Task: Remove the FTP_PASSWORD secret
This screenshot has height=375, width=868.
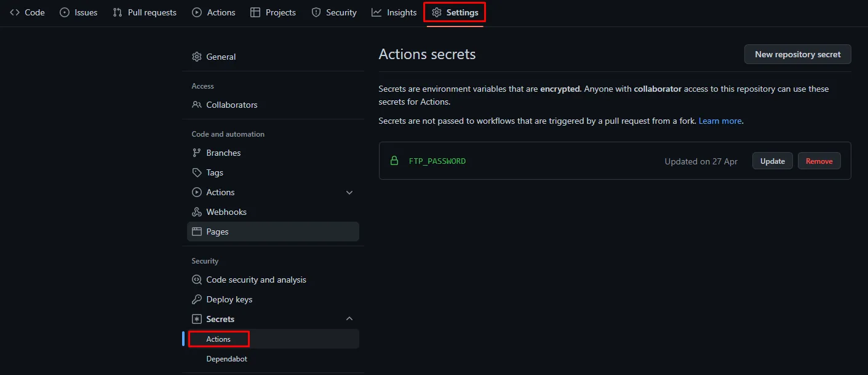Action: 819,161
